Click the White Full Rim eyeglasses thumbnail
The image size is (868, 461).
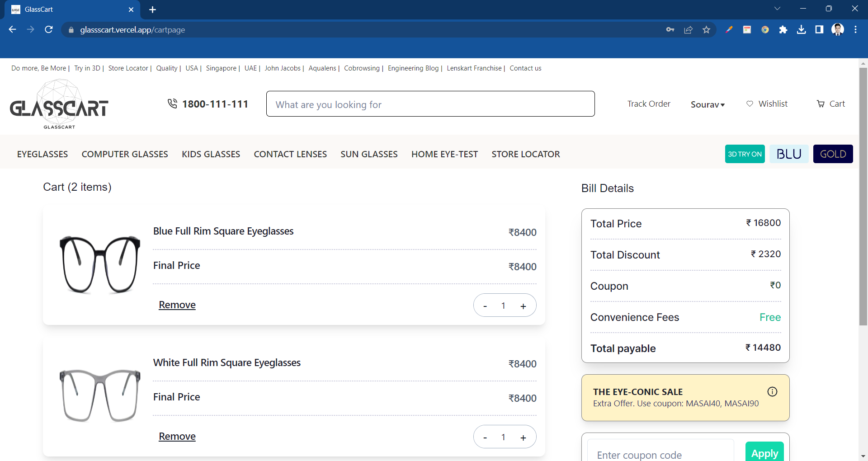tap(100, 395)
